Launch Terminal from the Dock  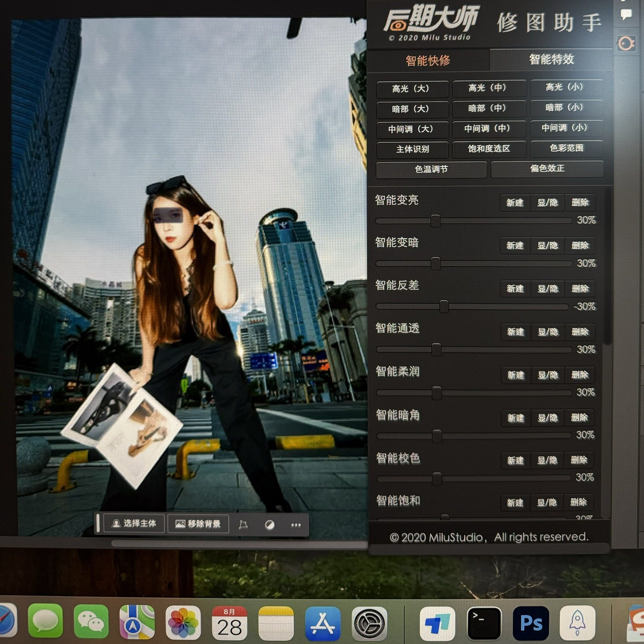484,623
